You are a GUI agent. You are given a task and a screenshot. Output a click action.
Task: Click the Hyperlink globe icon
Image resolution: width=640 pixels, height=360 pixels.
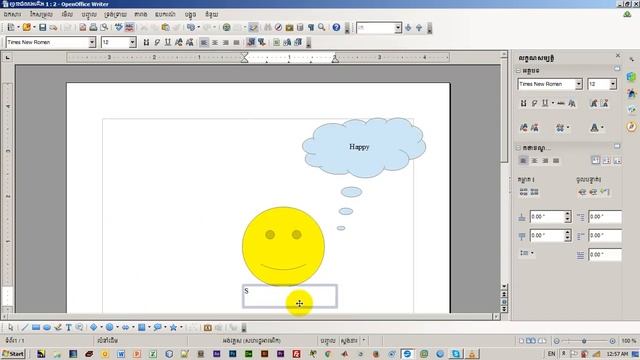click(227, 27)
